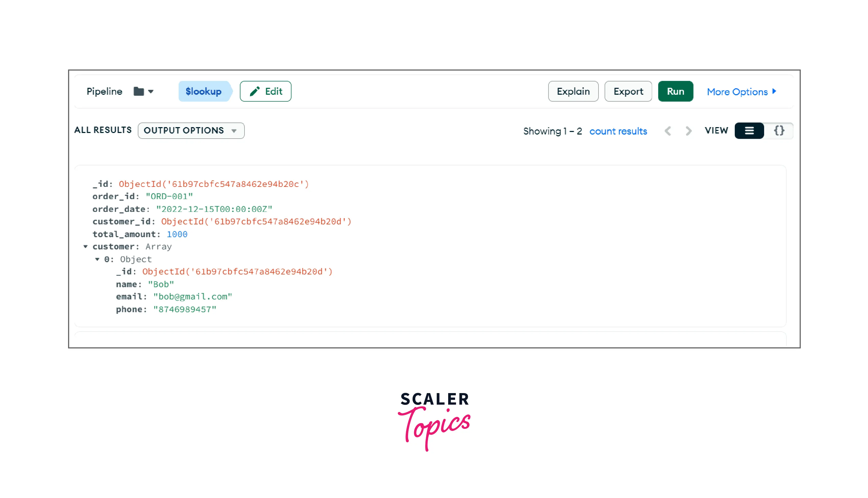Click count results link
The image size is (868, 498).
[x=618, y=131]
